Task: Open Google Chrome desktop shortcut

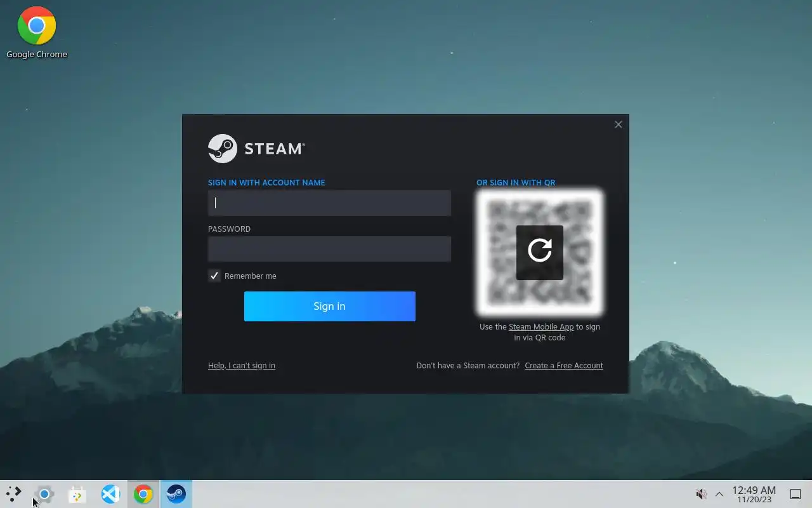Action: click(37, 33)
